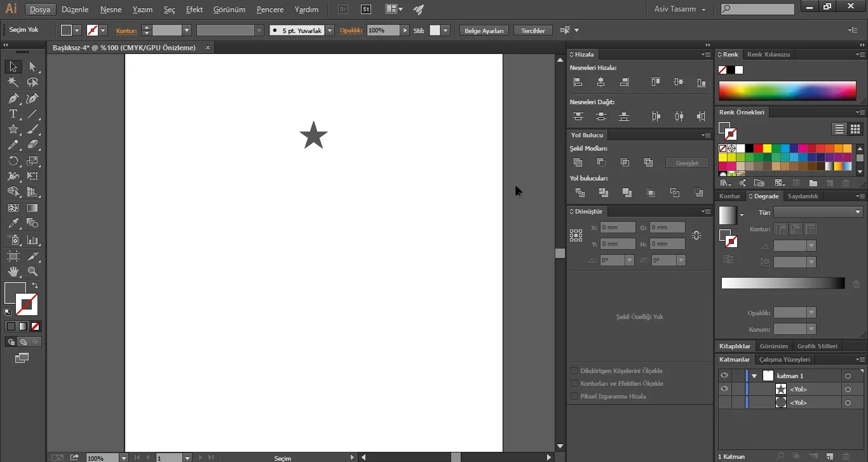The image size is (868, 462).
Task: Select the Direct Selection tool
Action: click(32, 67)
